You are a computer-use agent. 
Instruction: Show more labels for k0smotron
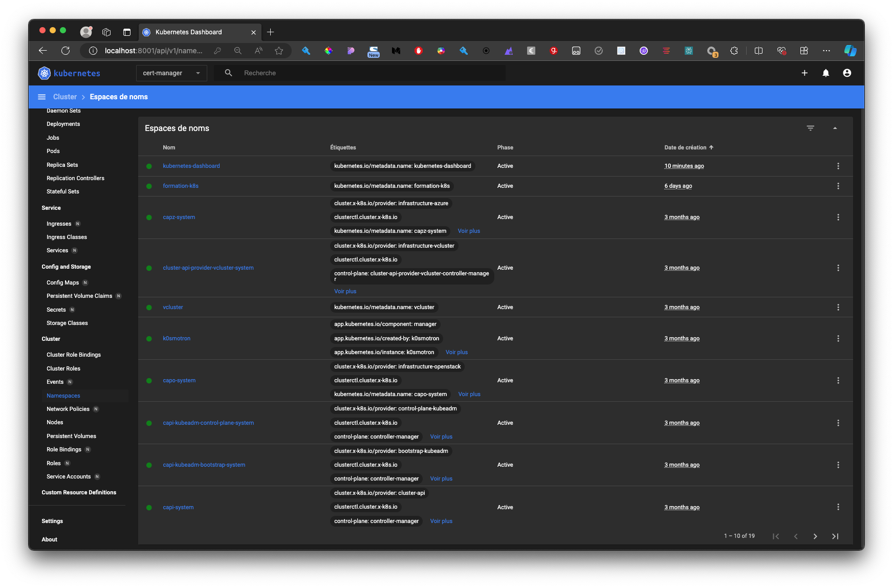click(x=456, y=352)
